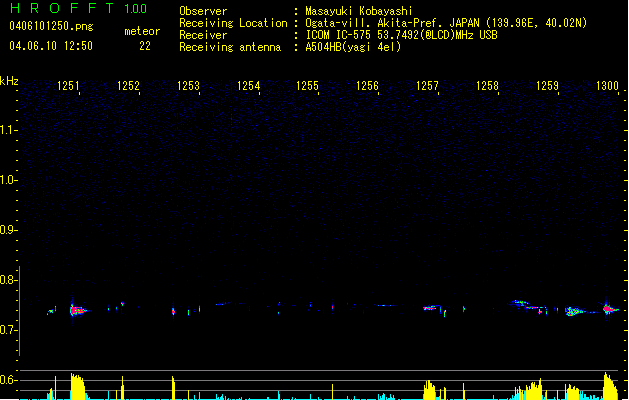The width and height of the screenshot is (629, 400).
Task: Click the yellow power spike at 1300
Action: 610,386
